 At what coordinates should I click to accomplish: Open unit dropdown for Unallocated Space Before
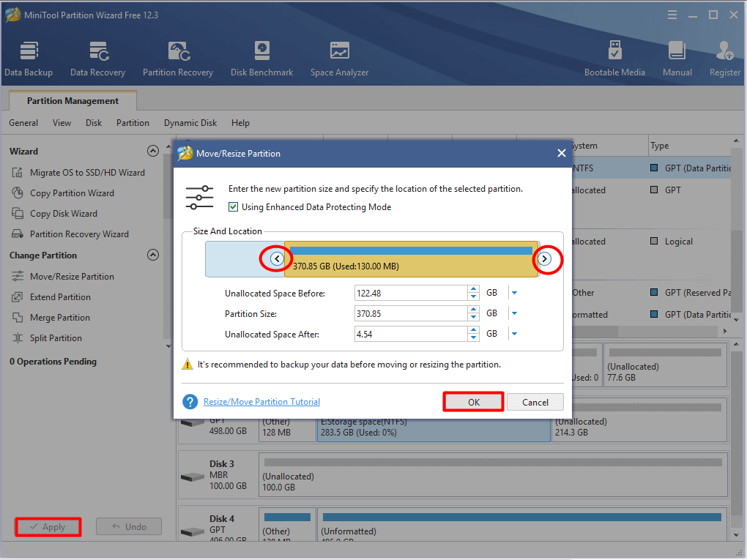coord(514,293)
